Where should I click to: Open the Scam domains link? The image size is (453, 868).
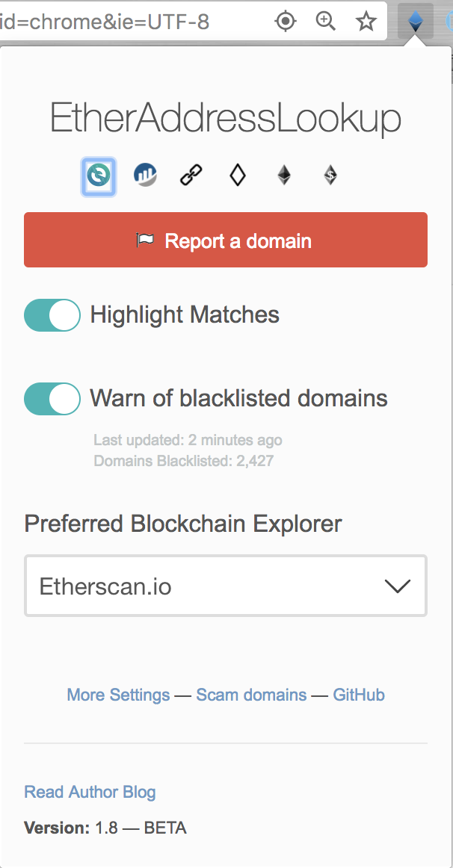251,695
